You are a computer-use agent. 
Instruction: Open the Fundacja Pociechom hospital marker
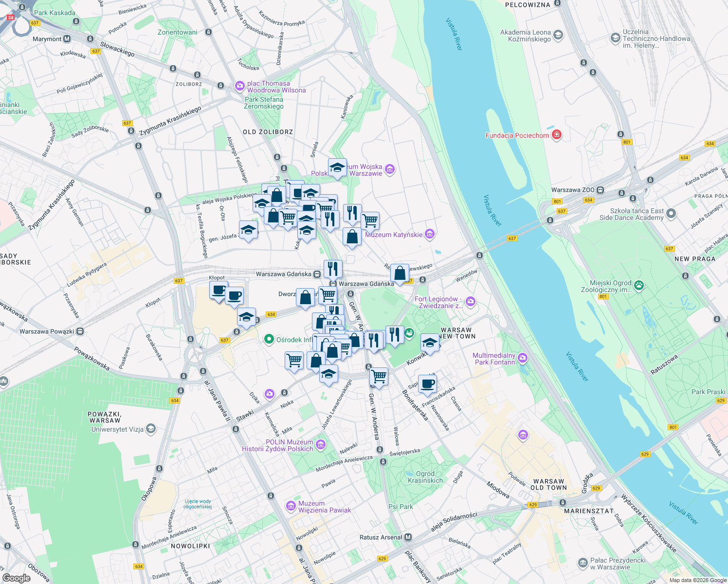(x=556, y=135)
